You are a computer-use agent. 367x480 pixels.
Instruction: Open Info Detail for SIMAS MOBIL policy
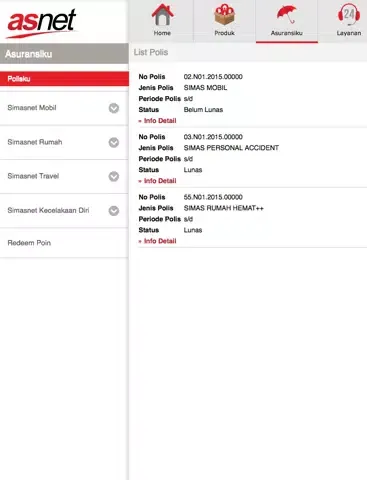pyautogui.click(x=157, y=121)
